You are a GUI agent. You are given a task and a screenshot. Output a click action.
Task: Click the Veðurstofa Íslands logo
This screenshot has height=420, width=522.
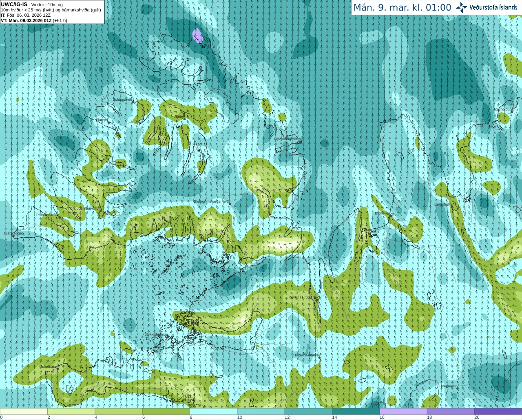[487, 7]
